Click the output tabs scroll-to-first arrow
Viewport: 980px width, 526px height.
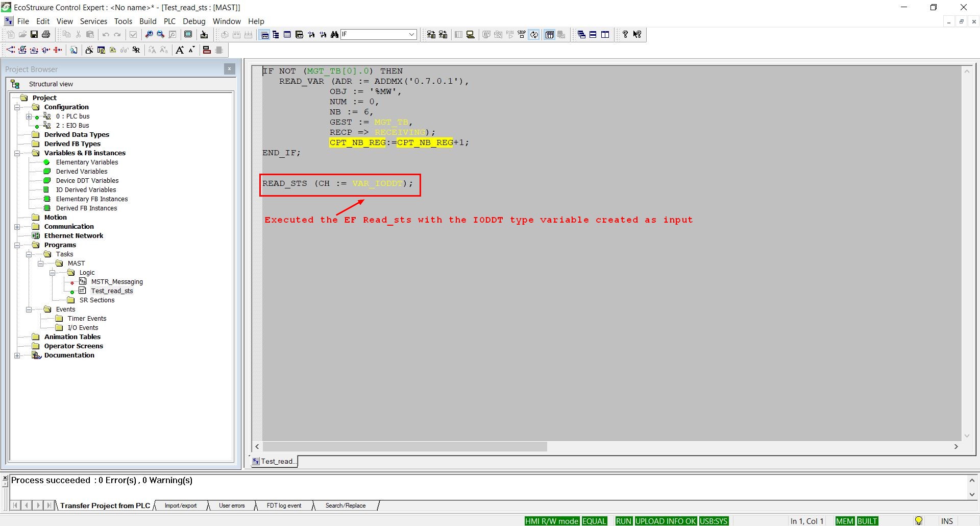tap(16, 506)
